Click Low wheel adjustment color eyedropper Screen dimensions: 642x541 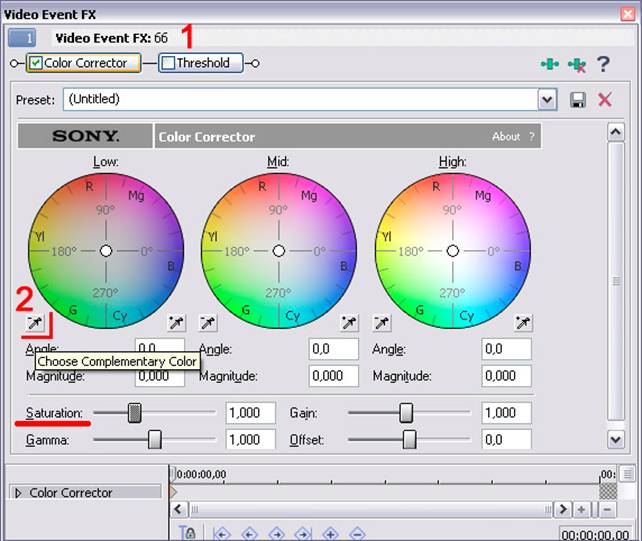[176, 323]
